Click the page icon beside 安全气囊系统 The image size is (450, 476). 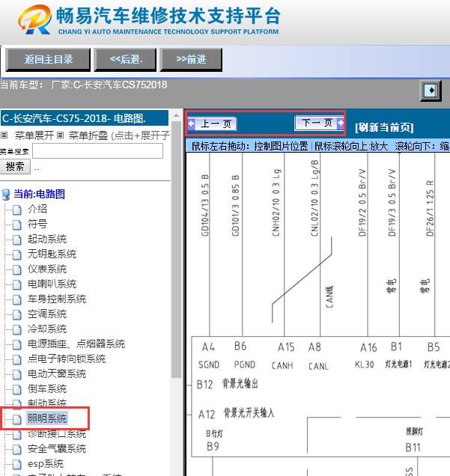(x=17, y=449)
